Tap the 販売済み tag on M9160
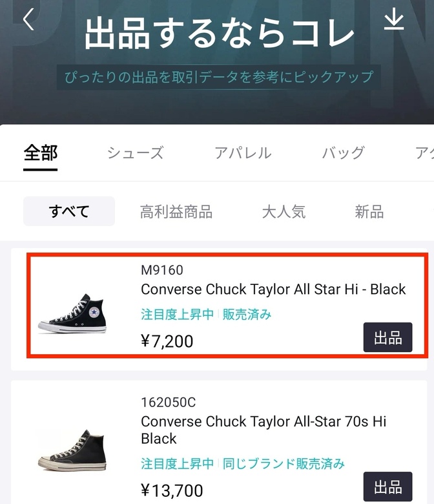 [x=247, y=314]
